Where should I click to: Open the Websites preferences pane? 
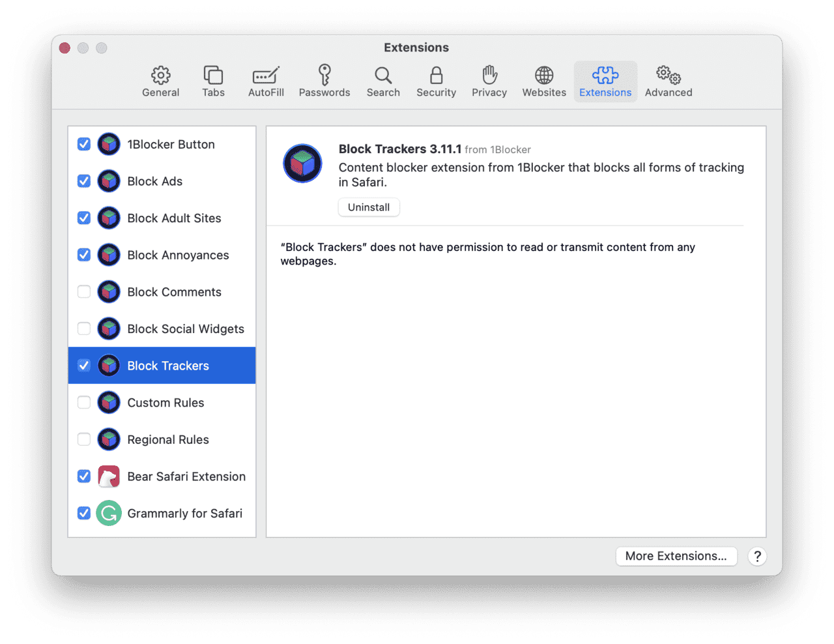(x=543, y=80)
